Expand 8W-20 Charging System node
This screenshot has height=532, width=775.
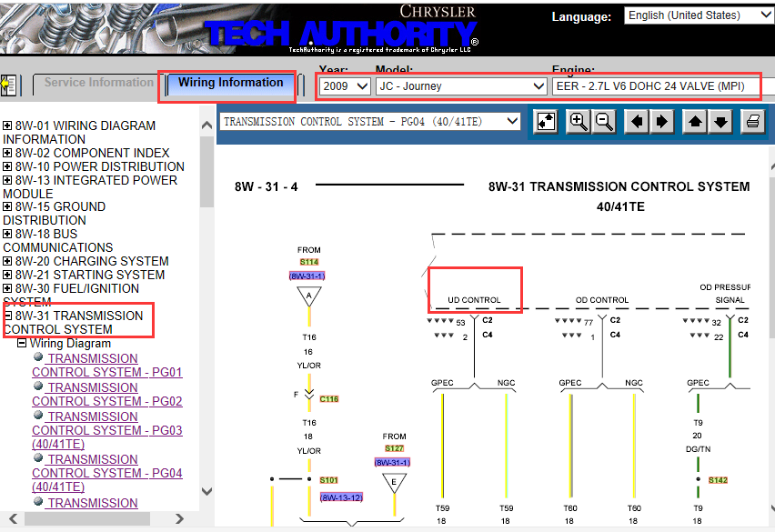point(7,261)
